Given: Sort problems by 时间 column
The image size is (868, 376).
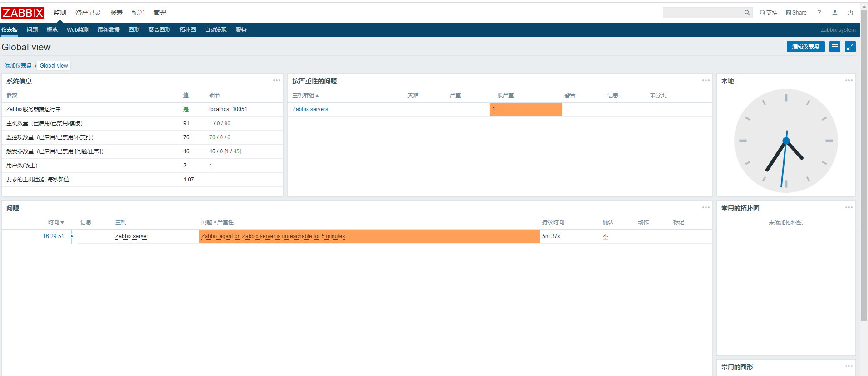Looking at the screenshot, I should (x=56, y=222).
